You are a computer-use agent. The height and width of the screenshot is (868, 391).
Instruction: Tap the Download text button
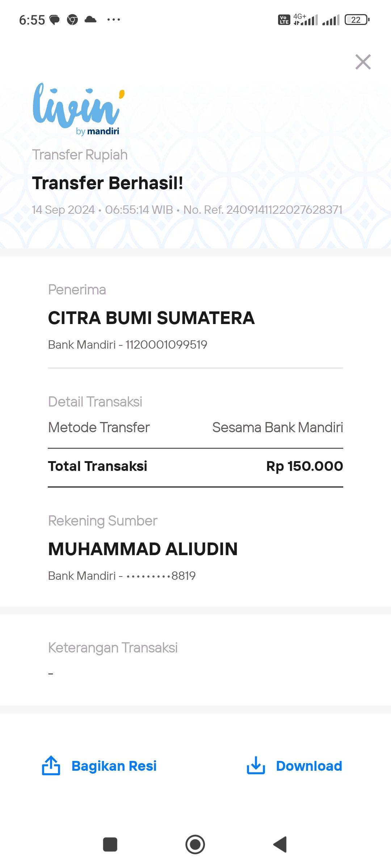pos(309,766)
